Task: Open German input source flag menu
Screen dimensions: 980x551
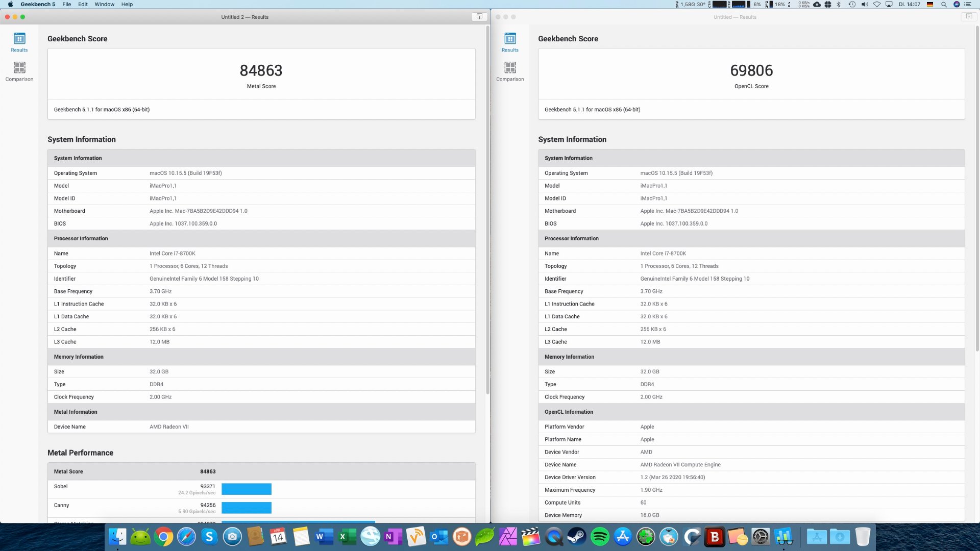Action: (x=930, y=4)
